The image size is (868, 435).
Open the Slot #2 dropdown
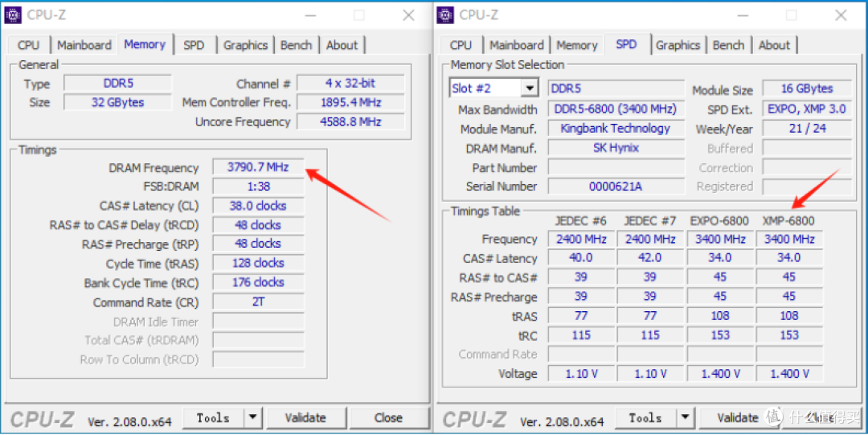tap(530, 88)
